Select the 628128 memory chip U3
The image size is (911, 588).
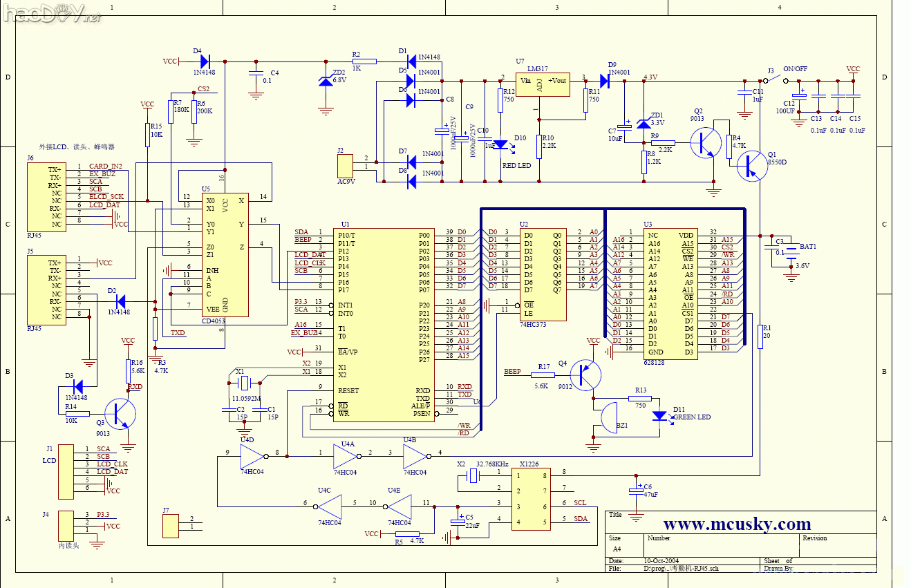tap(670, 293)
